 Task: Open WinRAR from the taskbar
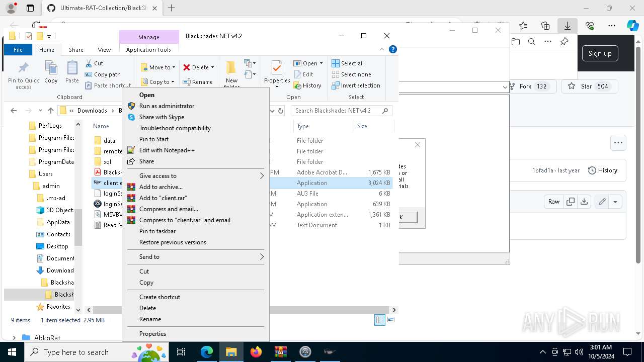click(281, 352)
